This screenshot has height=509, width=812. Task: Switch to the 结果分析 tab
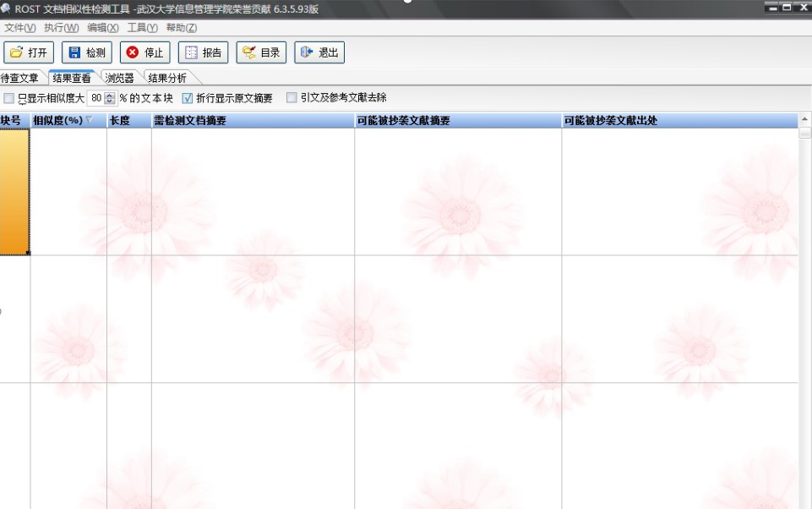coord(166,78)
